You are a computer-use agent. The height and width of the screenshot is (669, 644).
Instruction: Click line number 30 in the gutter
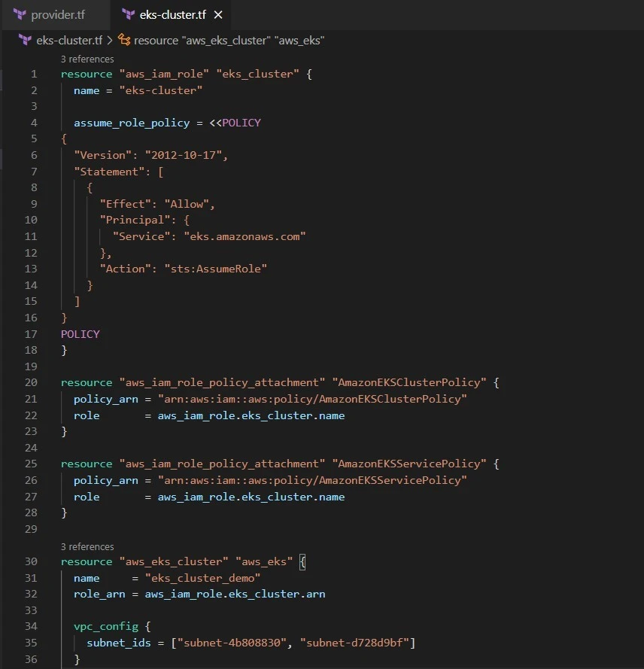click(31, 561)
